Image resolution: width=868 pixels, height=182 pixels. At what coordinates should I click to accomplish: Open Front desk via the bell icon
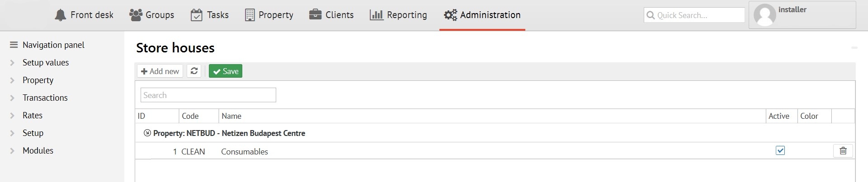point(60,15)
